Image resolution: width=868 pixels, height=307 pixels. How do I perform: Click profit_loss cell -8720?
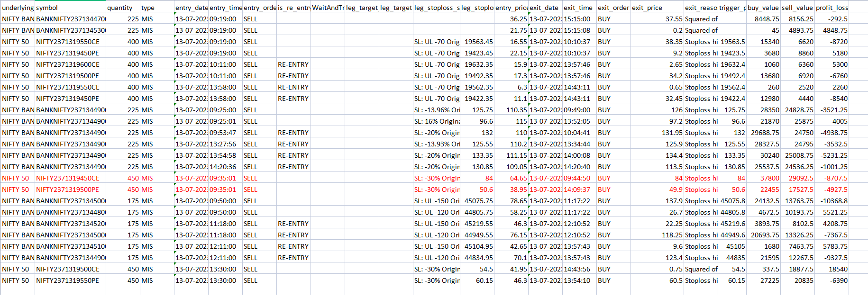[x=831, y=42]
